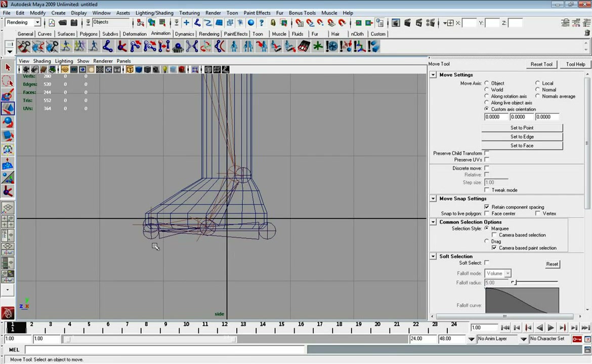Open the viewport Panels menu
This screenshot has height=364, width=592.
tap(123, 61)
